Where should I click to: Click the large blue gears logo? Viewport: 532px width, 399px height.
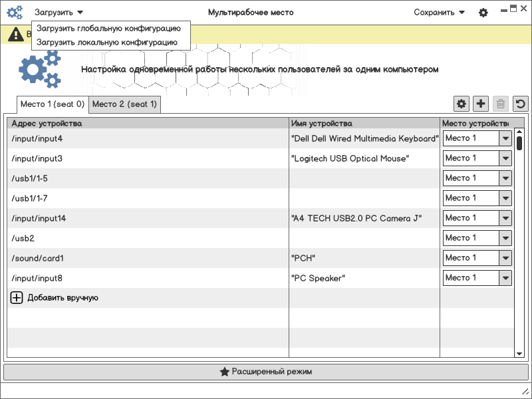click(x=40, y=69)
